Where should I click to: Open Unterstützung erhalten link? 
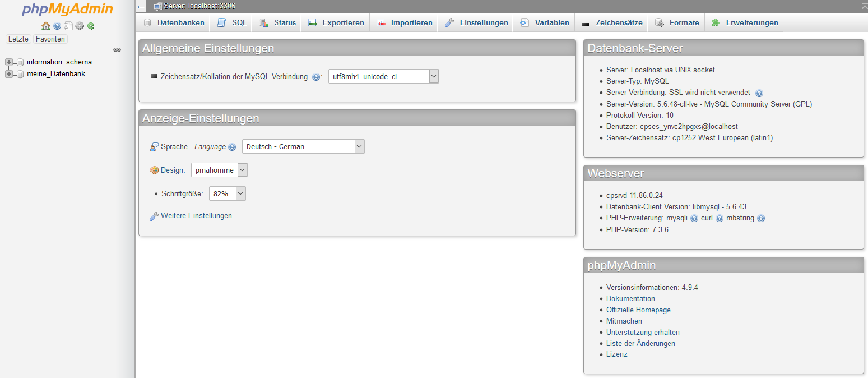click(643, 333)
